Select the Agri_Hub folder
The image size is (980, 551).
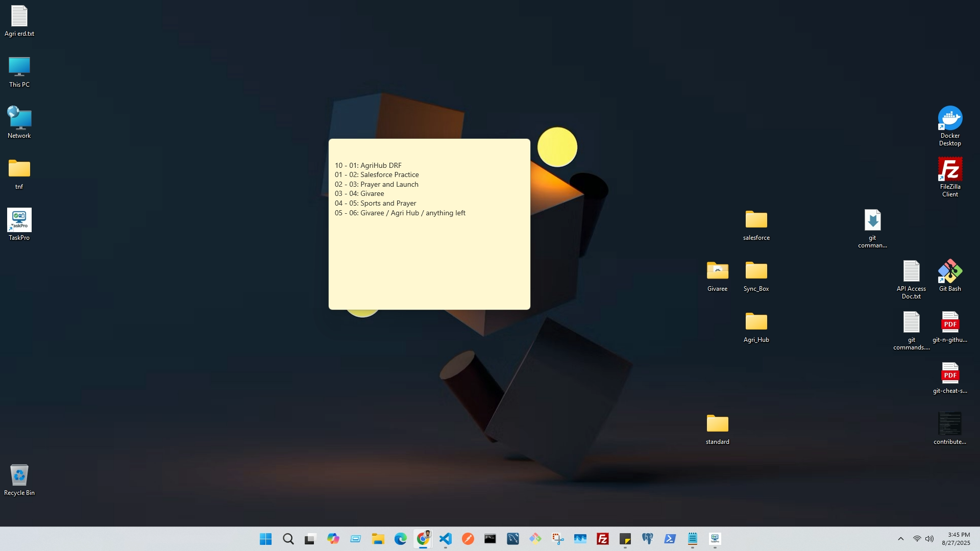756,327
